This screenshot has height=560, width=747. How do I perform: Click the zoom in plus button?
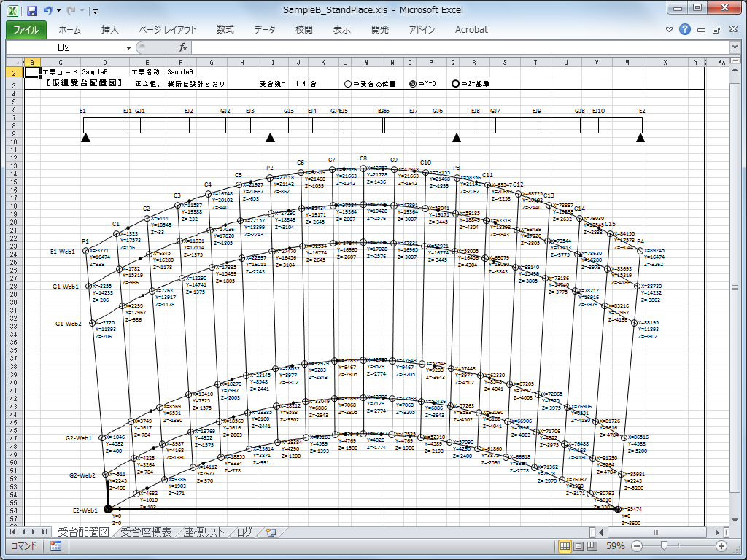click(x=721, y=545)
